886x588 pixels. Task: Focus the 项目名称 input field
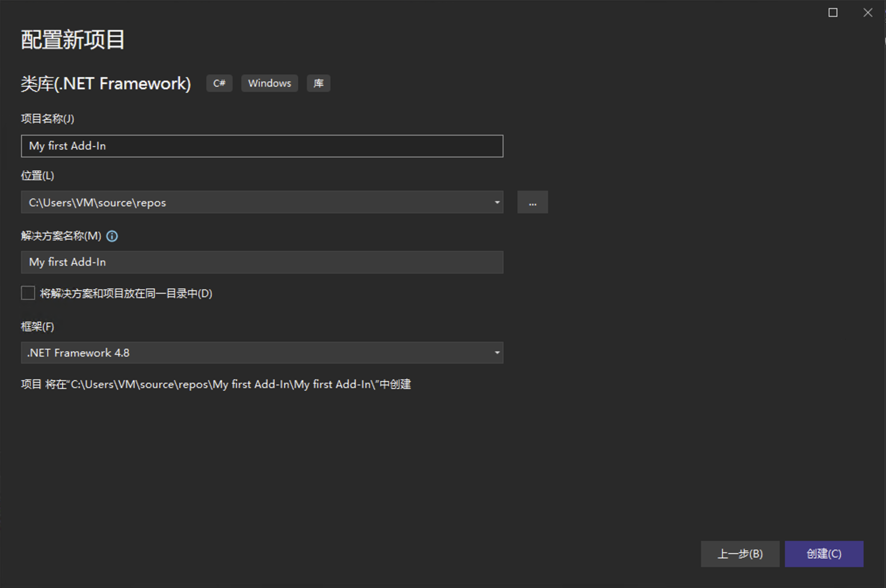pos(262,146)
